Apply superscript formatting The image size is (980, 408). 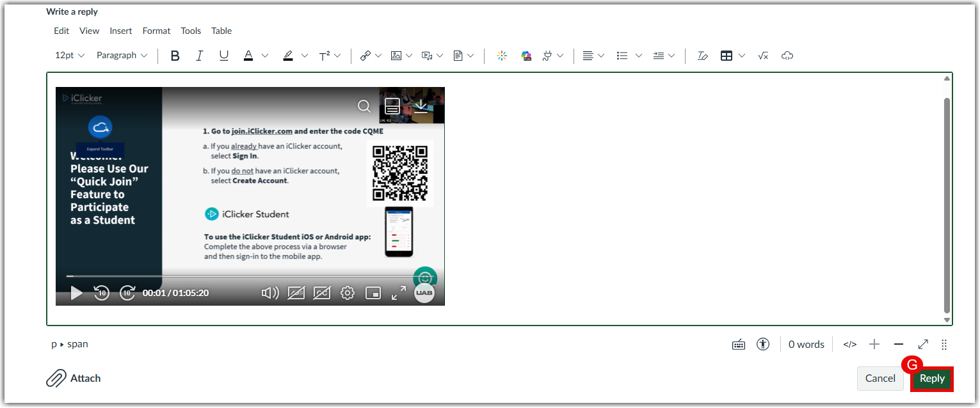point(325,56)
